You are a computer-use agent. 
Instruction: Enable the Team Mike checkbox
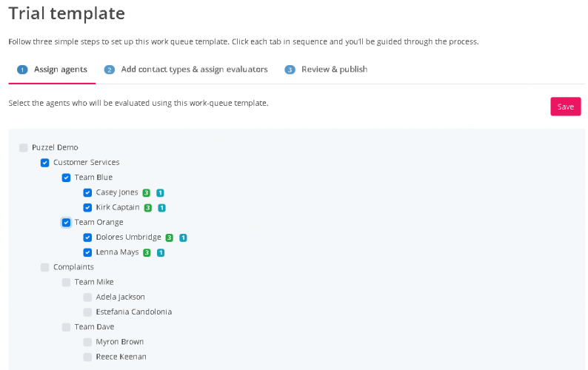point(67,282)
